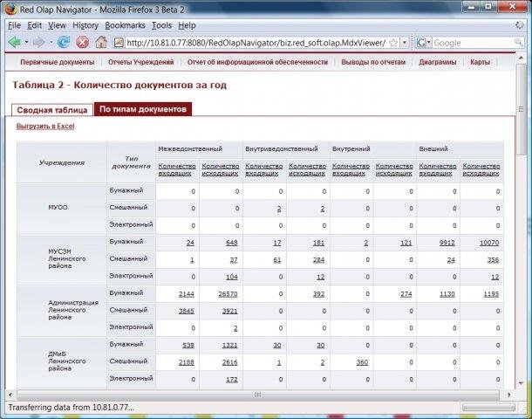Open the Карты section
532x419 pixels.
pos(480,62)
